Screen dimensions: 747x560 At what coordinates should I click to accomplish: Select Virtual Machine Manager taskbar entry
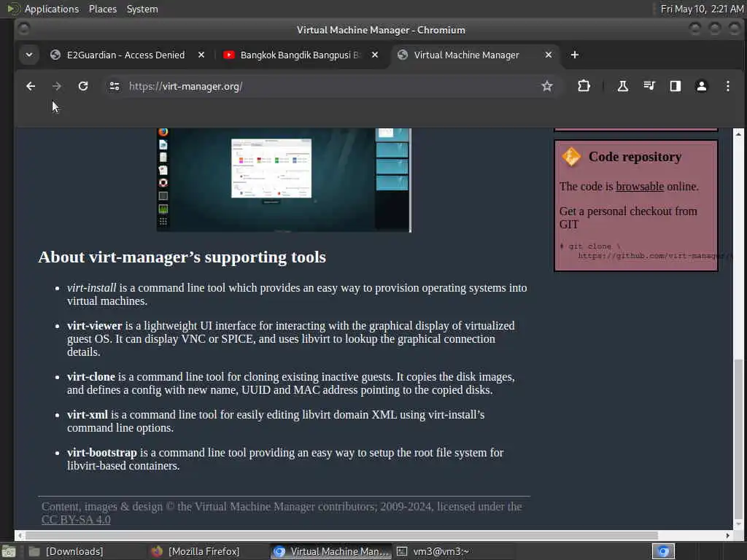(x=331, y=551)
